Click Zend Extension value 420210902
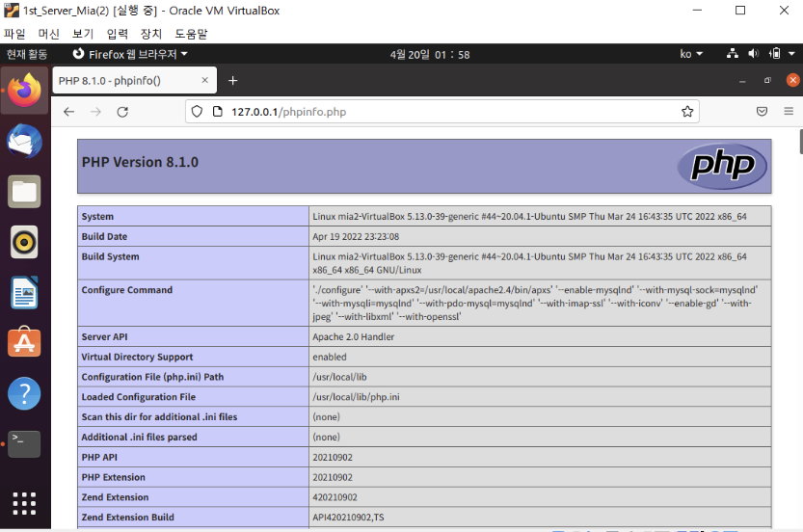The height and width of the screenshot is (532, 803). [335, 497]
